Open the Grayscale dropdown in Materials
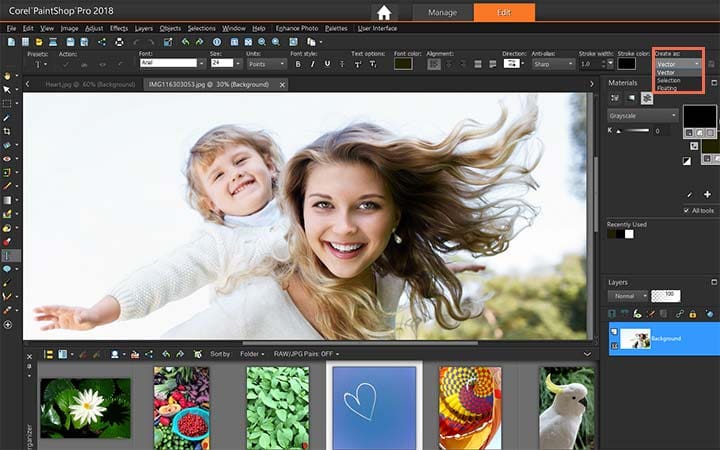The width and height of the screenshot is (720, 450). tap(642, 116)
